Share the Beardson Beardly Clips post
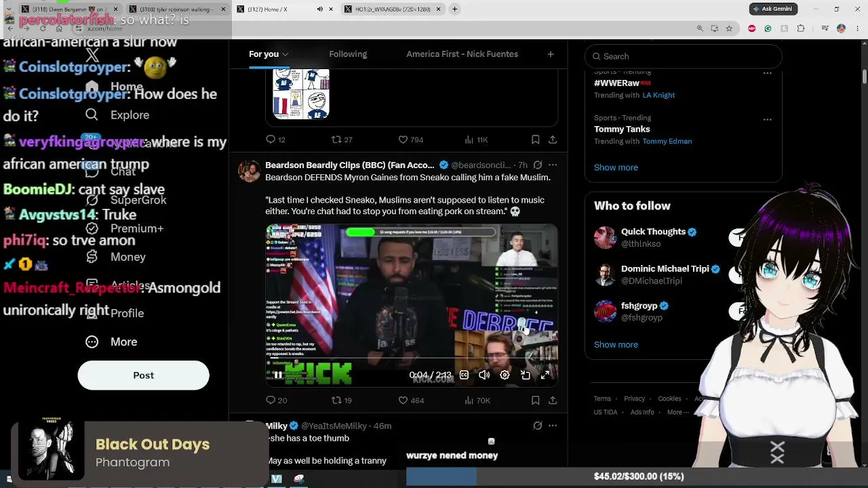Screen dimensions: 868x488 point(553,400)
